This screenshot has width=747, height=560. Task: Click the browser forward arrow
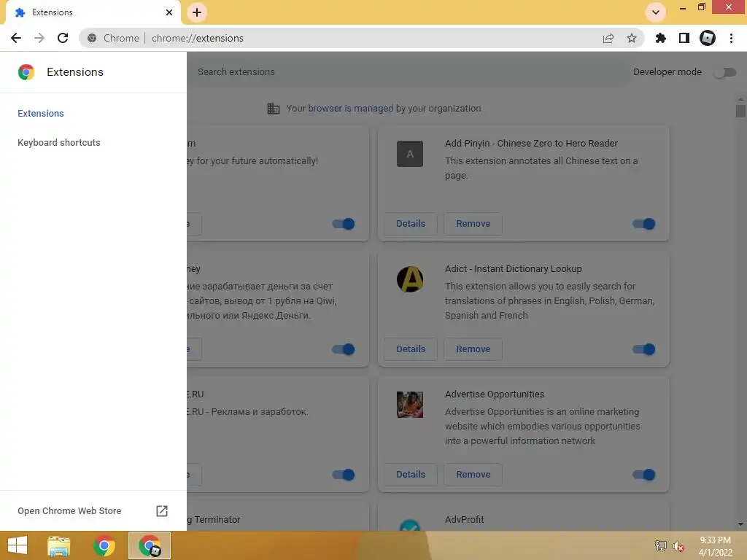click(x=39, y=38)
